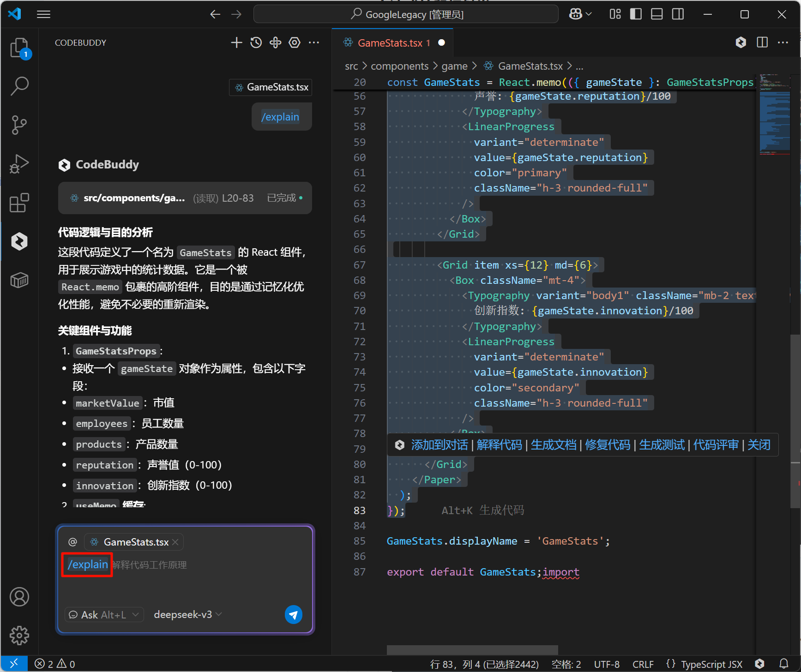Expand the Copilot dropdown in title bar
Screen dimensions: 801x672
coord(580,14)
